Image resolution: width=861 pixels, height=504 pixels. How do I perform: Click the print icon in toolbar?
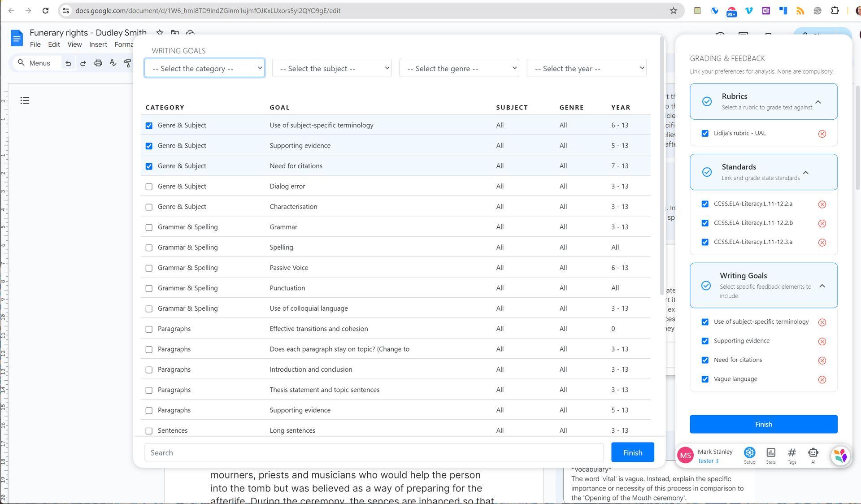[x=98, y=63]
